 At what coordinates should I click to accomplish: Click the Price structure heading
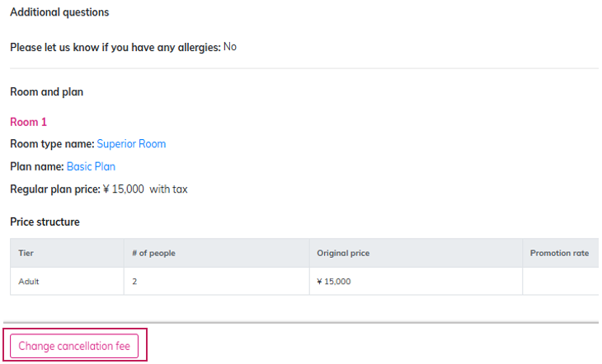pos(45,222)
